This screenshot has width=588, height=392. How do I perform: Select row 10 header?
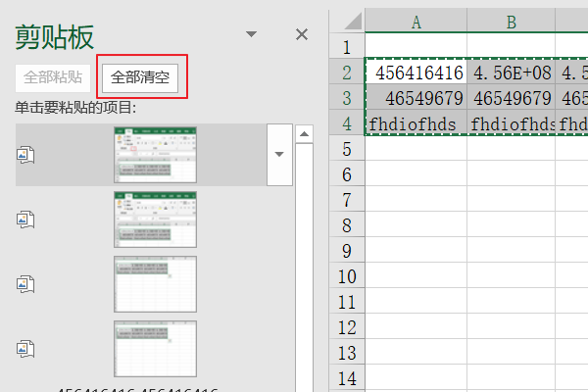[x=347, y=275]
